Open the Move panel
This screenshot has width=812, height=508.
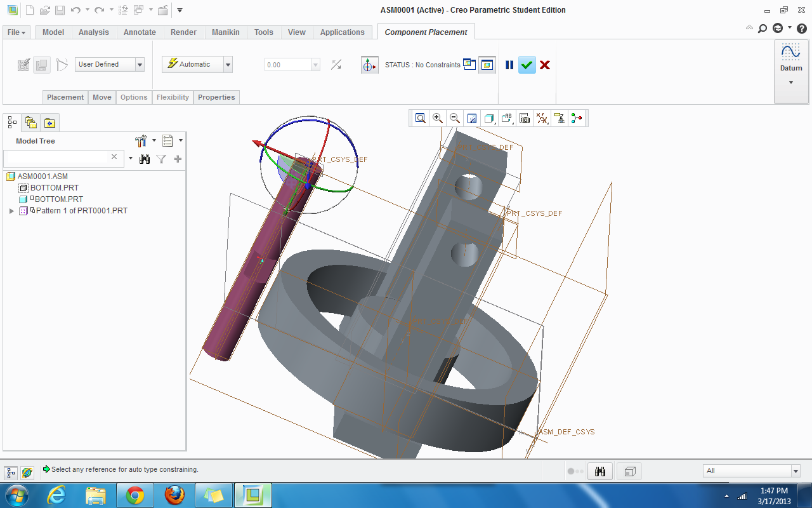pyautogui.click(x=102, y=97)
